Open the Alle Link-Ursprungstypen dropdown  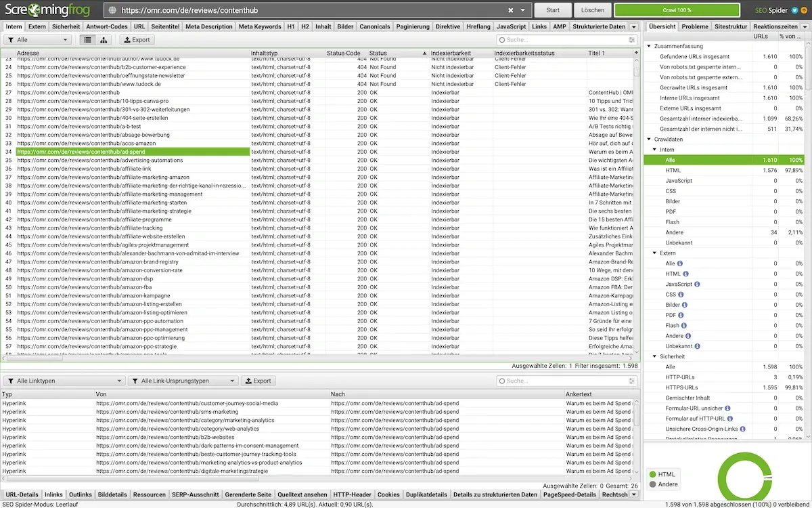coord(183,381)
